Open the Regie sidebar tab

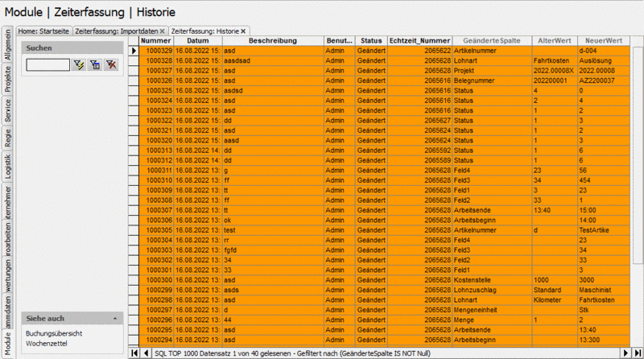(x=7, y=138)
